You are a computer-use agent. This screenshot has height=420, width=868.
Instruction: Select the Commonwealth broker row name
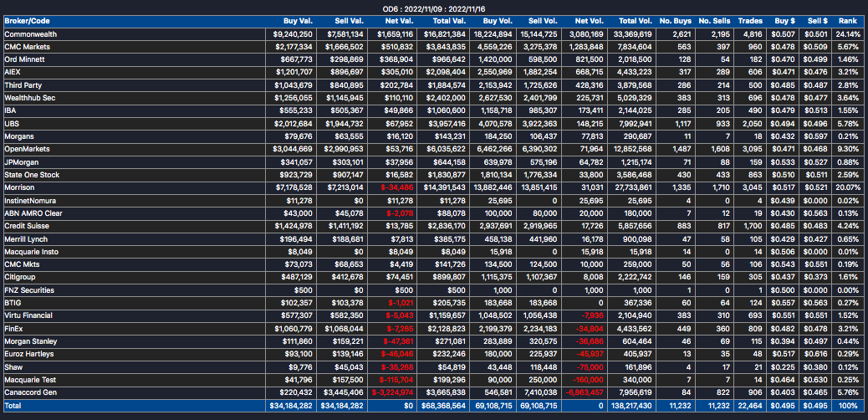click(x=30, y=34)
